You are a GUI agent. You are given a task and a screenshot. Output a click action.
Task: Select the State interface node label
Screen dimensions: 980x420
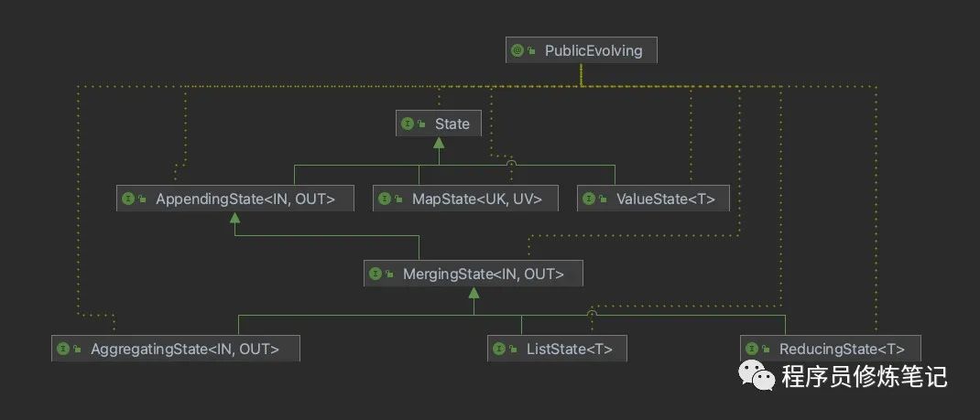click(x=452, y=124)
